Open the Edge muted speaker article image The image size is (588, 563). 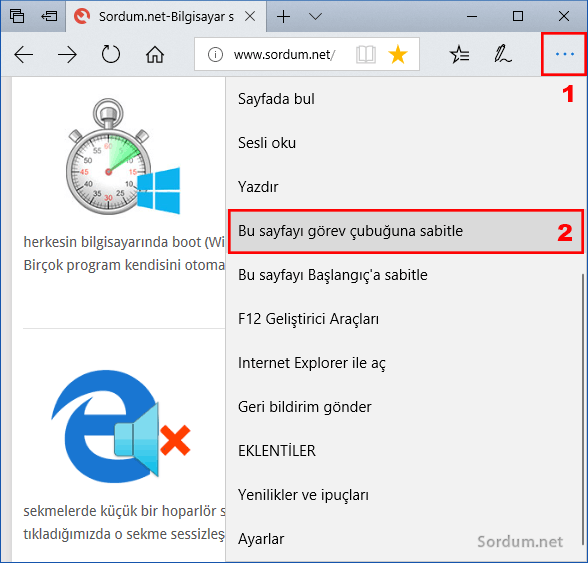[121, 426]
